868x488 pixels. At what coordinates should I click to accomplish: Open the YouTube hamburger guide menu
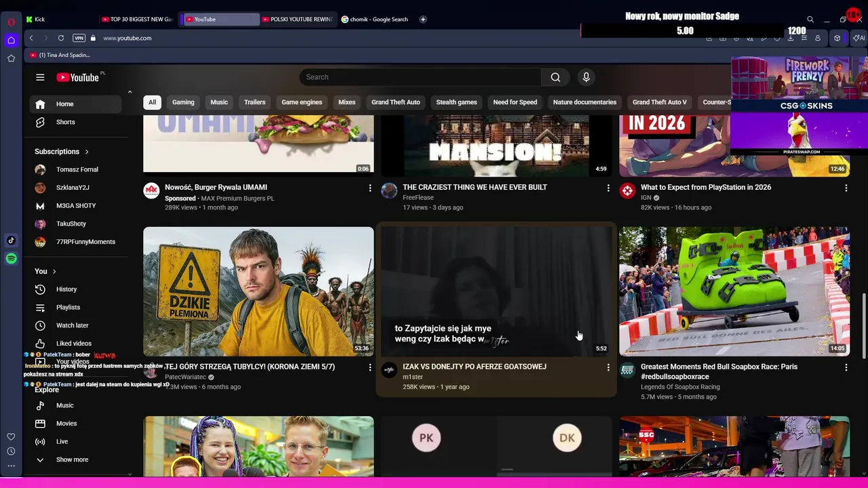click(x=40, y=77)
